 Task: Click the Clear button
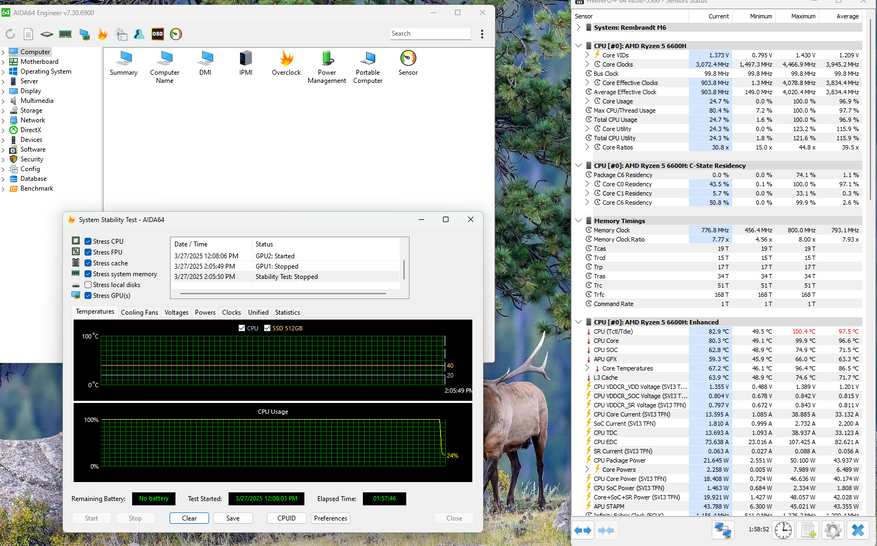pyautogui.click(x=189, y=518)
